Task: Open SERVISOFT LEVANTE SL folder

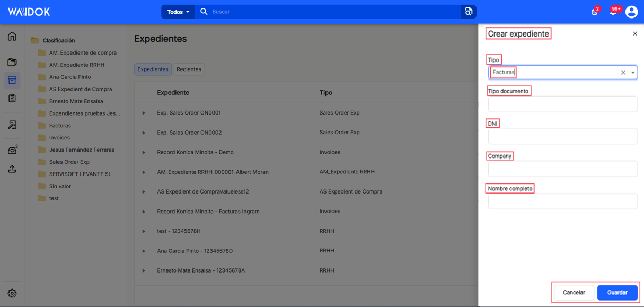Action: click(x=75, y=174)
